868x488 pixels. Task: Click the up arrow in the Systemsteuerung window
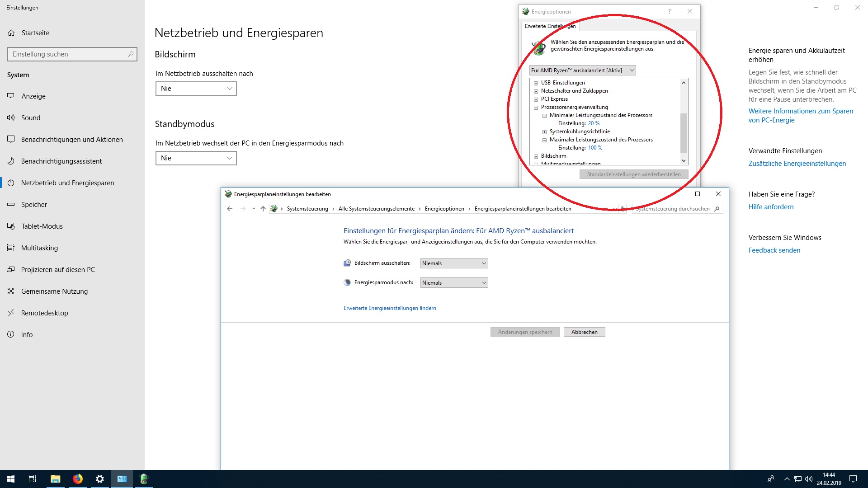pos(263,209)
